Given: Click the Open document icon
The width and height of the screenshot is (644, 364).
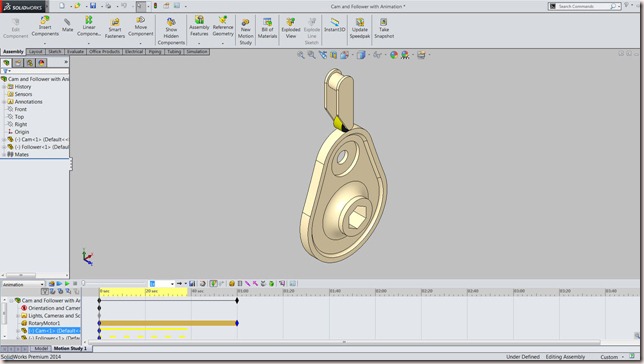Looking at the screenshot, I should click(77, 6).
